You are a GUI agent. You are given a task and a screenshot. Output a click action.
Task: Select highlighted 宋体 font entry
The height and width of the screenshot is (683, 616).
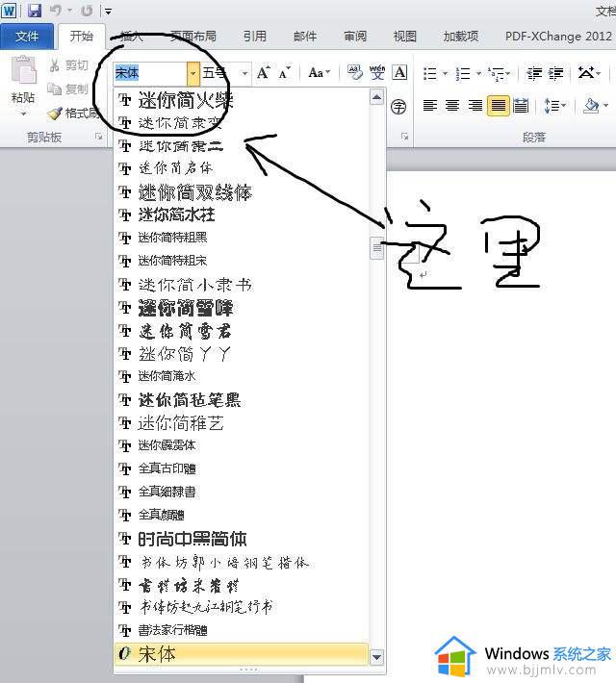[241, 654]
